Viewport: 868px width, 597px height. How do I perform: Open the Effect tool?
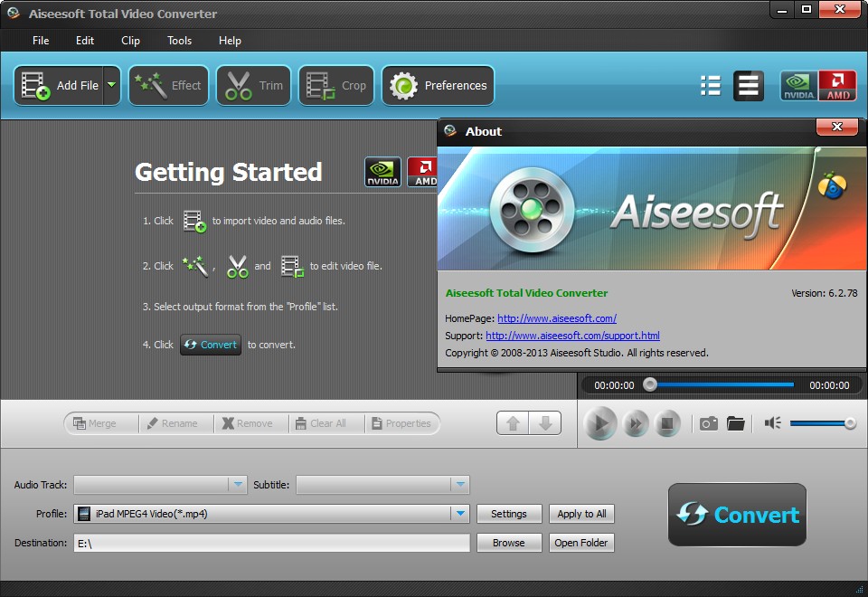pyautogui.click(x=168, y=85)
